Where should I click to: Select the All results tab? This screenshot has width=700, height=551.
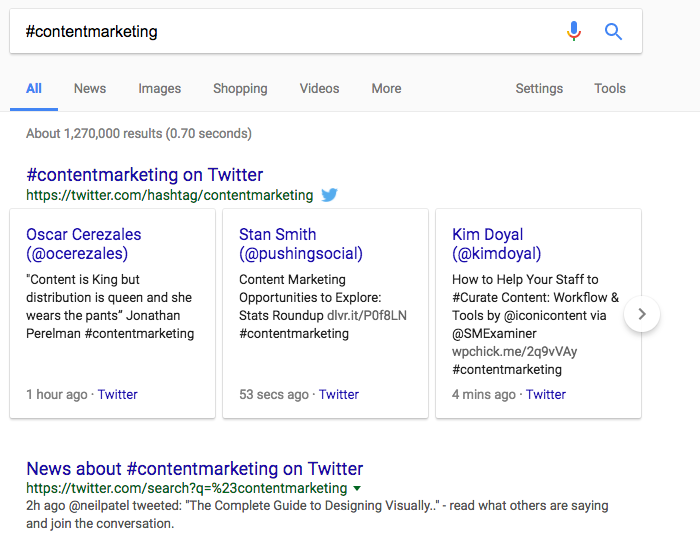point(34,88)
